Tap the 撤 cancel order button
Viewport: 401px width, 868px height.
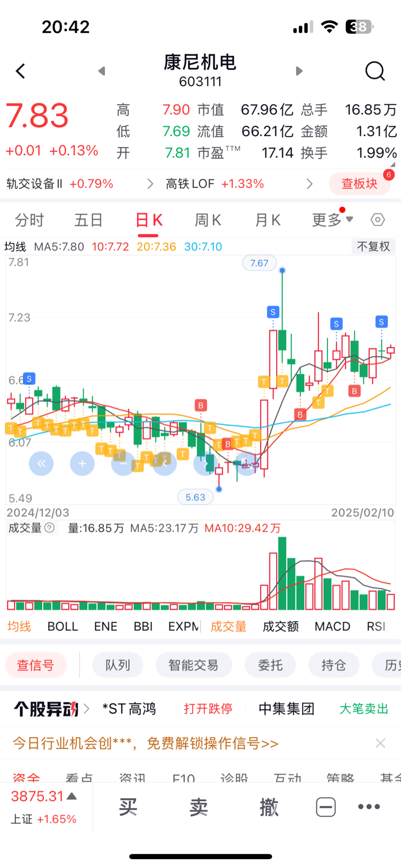tap(269, 807)
